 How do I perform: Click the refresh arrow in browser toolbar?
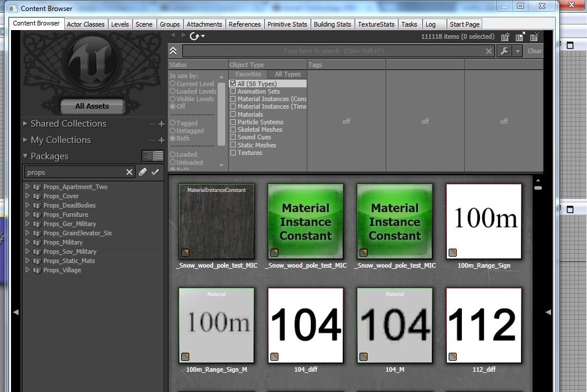click(x=195, y=36)
